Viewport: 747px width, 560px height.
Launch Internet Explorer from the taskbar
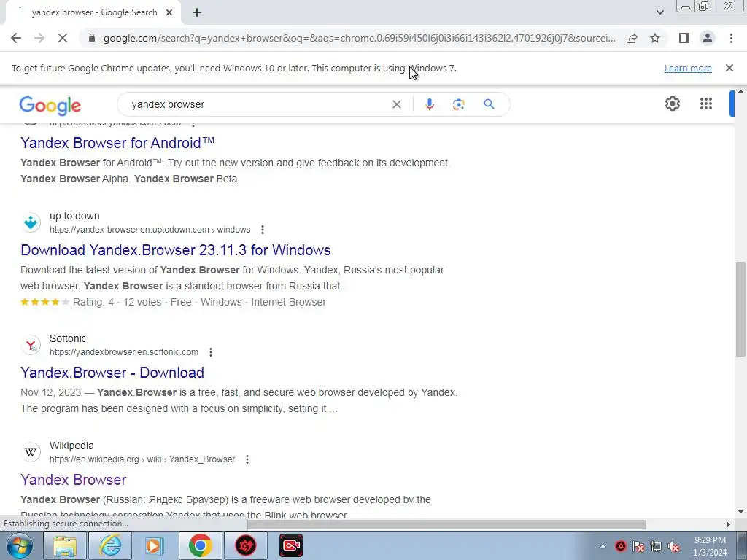tap(110, 545)
